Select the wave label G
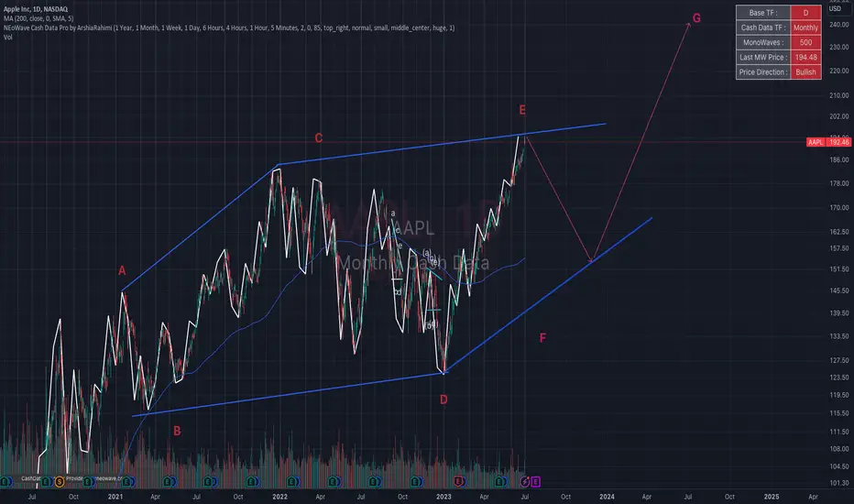The width and height of the screenshot is (854, 504). point(696,18)
